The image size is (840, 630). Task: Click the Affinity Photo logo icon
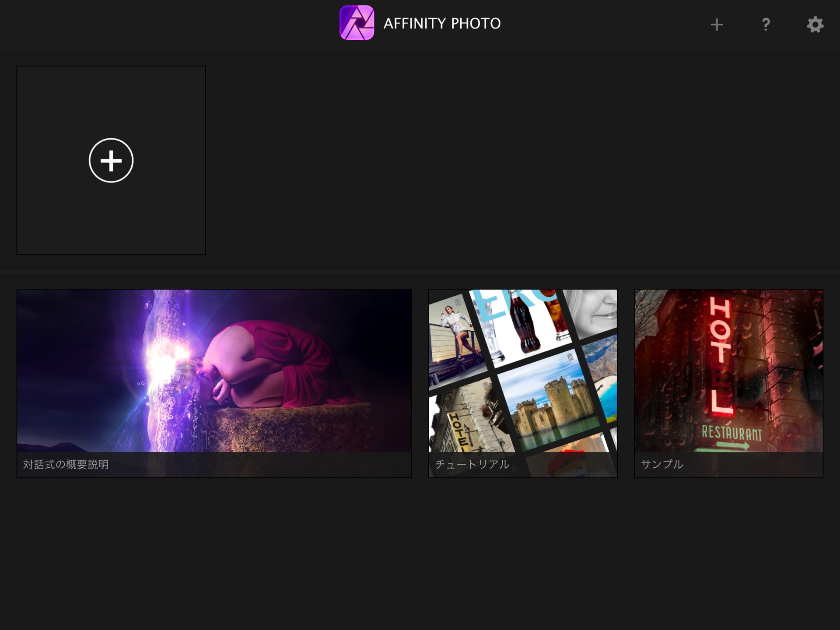point(357,23)
